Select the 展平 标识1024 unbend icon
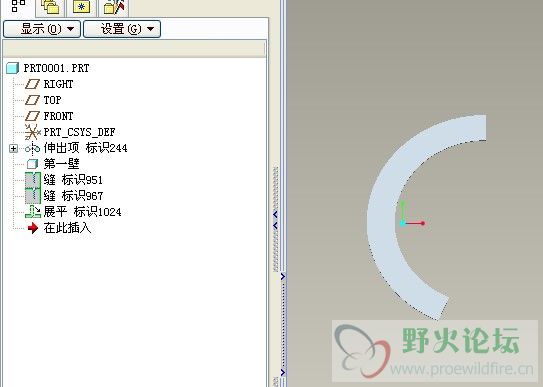The image size is (543, 387). click(x=33, y=212)
